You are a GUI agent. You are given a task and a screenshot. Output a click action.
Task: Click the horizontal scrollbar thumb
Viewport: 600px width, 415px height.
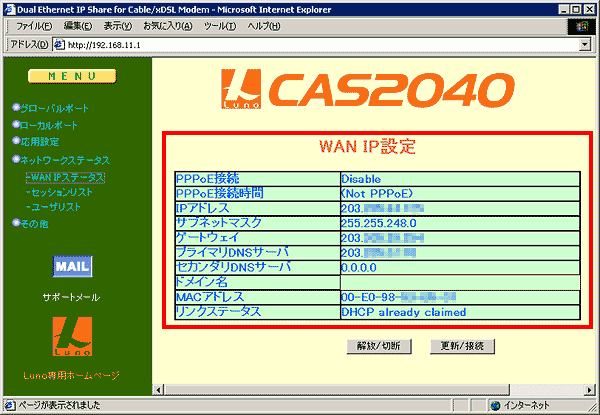click(337, 390)
